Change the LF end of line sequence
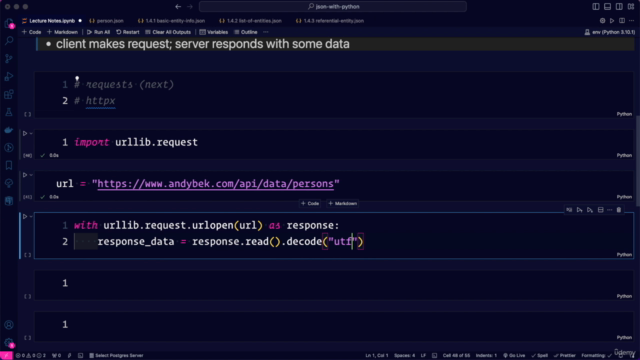Screen dimensions: 640x360 [423, 356]
